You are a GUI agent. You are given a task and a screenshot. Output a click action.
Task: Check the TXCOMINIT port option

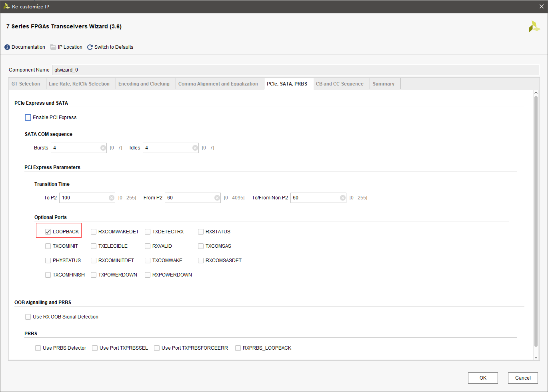(48, 246)
